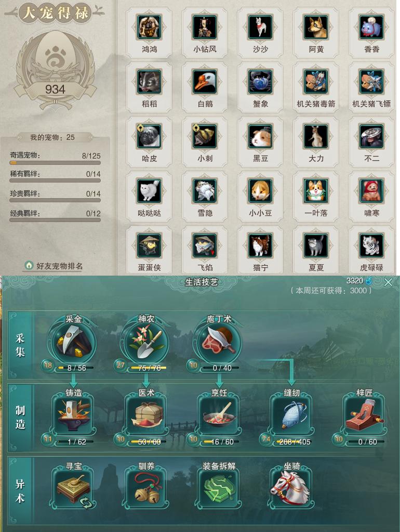Viewport: 400px width, 532px height.
Task: Select the 采集 gathering category tab
Action: (20, 345)
